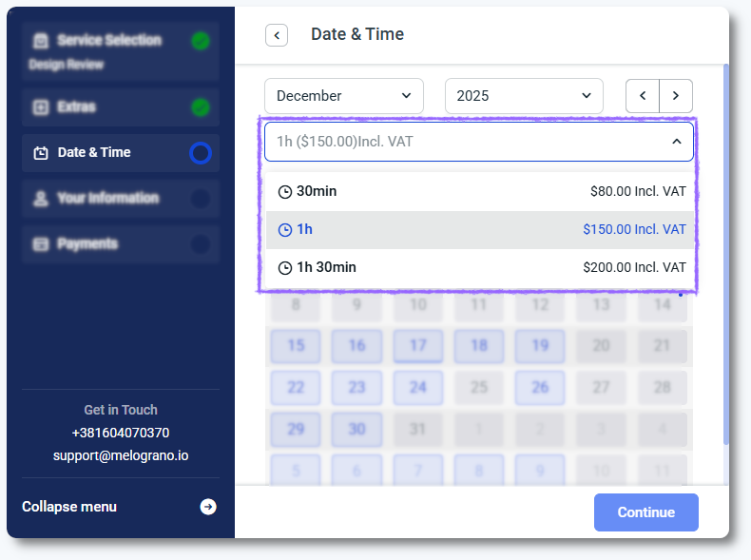This screenshot has height=560, width=751.
Task: Open the December month dropdown
Action: (x=344, y=96)
